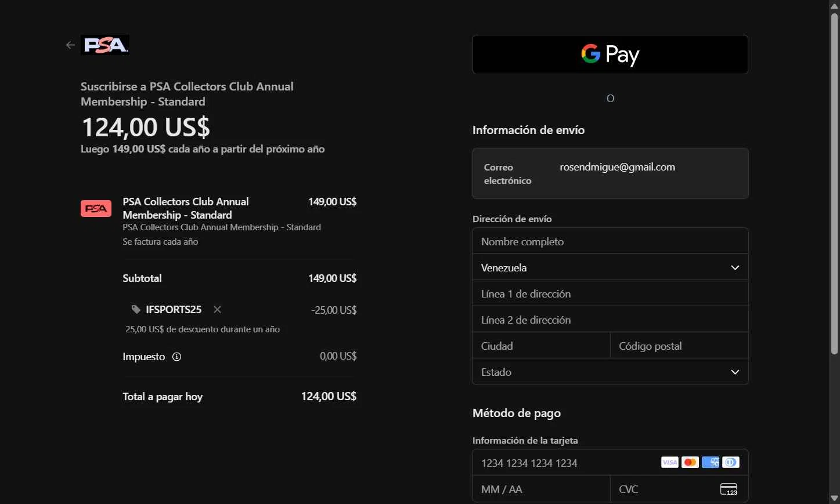
Task: Click the scrollbar up arrow
Action: (x=834, y=6)
